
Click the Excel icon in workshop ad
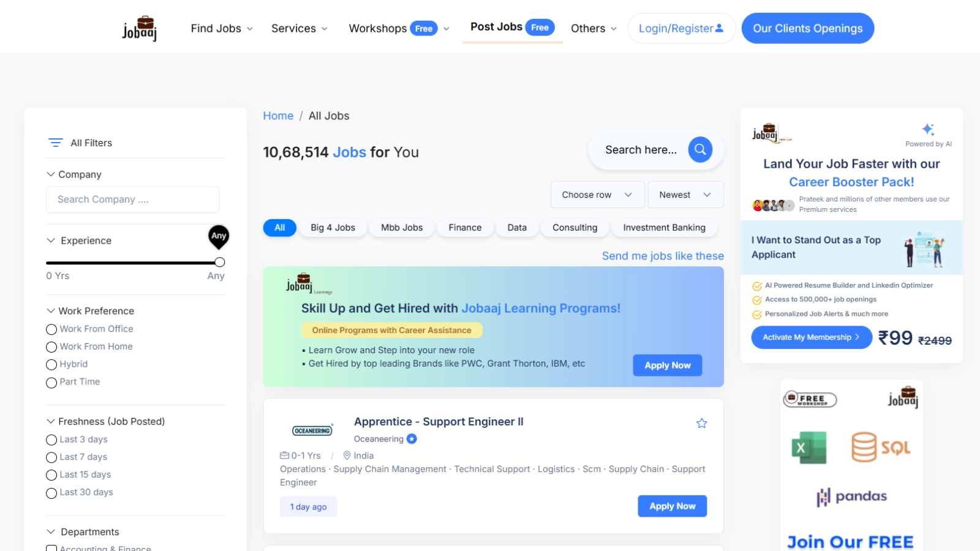pyautogui.click(x=809, y=448)
